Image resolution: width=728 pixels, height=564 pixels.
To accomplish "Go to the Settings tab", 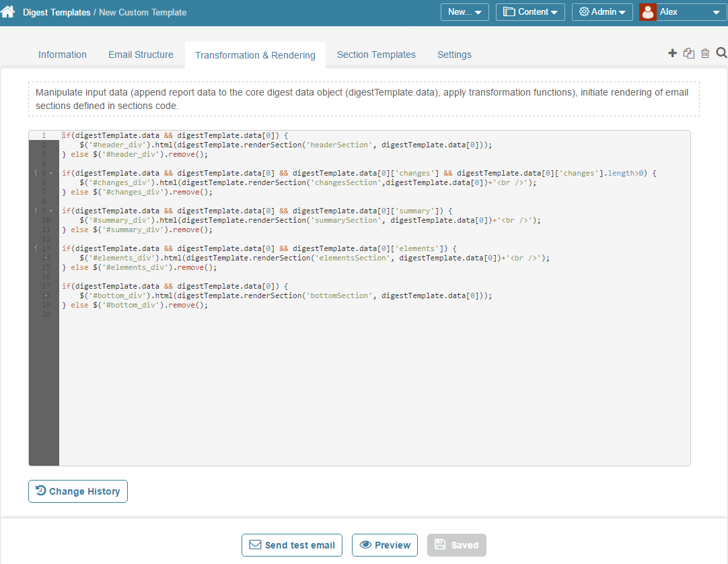I will [454, 55].
